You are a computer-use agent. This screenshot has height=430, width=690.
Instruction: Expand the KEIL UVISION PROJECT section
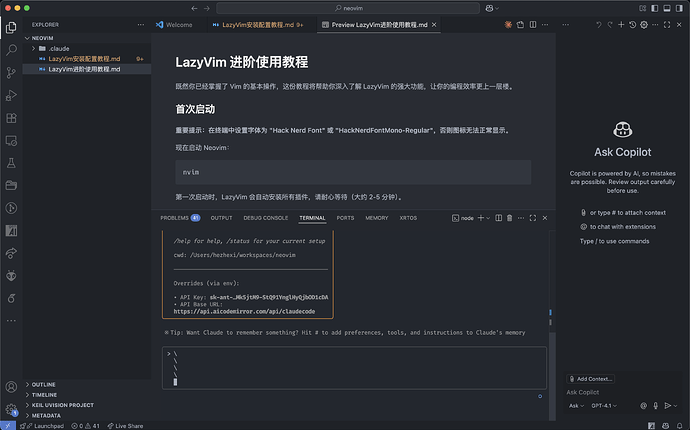point(87,405)
